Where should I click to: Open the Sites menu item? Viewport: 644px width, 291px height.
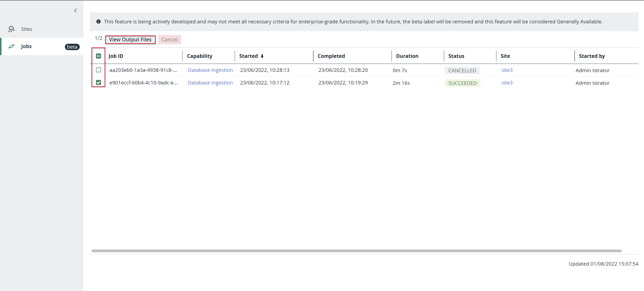point(27,29)
